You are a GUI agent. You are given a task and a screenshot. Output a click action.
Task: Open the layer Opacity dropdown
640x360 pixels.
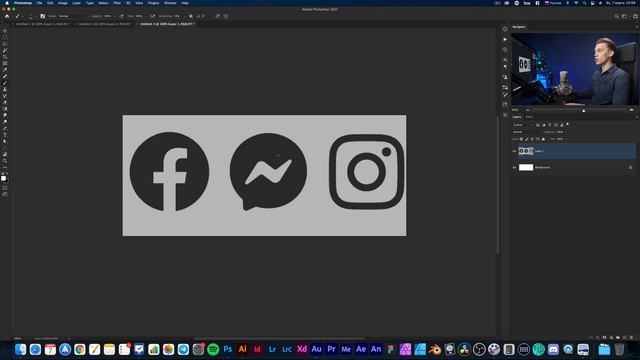[566, 132]
